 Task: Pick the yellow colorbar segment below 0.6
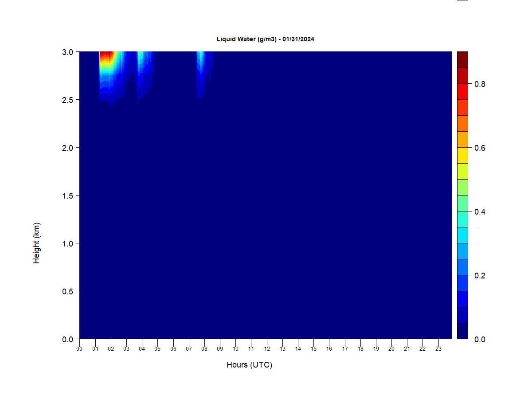462,156
